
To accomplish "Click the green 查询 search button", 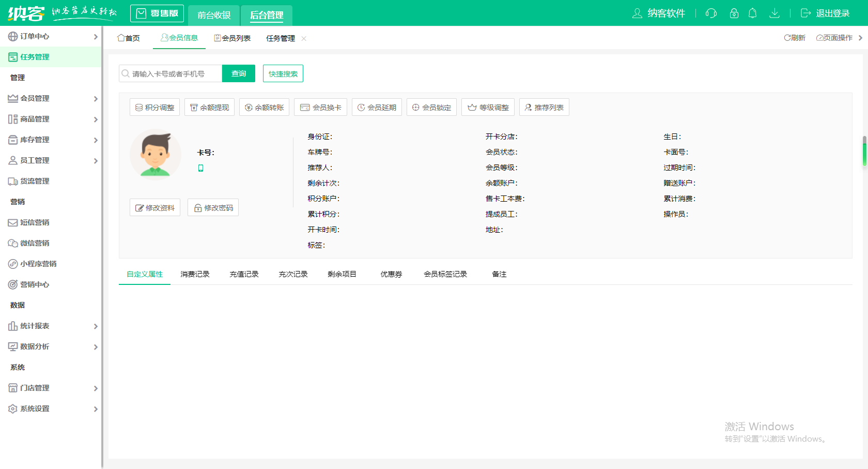I will [x=238, y=73].
